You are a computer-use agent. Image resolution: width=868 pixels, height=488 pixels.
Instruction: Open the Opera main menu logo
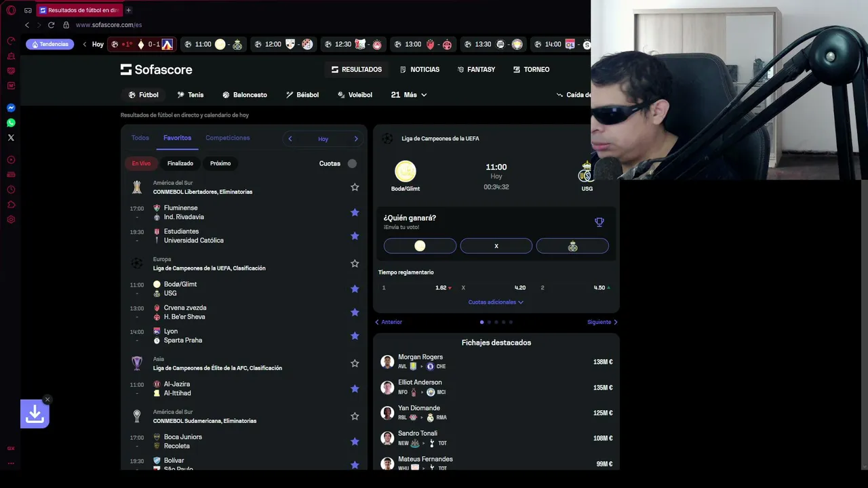click(x=11, y=10)
